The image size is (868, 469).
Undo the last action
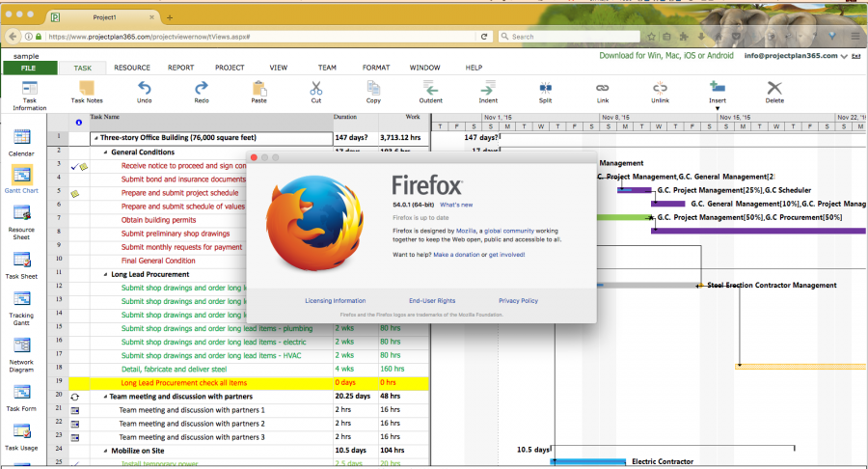[144, 92]
